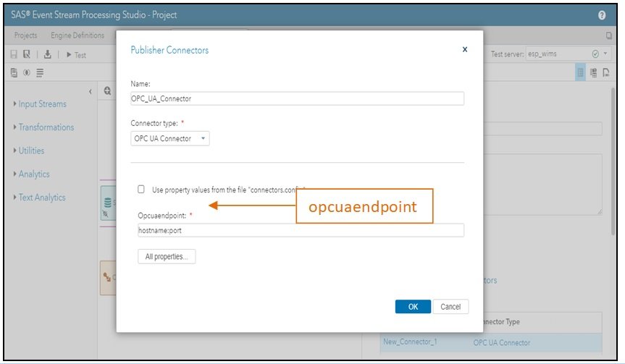The image size is (625, 364).
Task: Click the All properties button
Action: tap(167, 257)
